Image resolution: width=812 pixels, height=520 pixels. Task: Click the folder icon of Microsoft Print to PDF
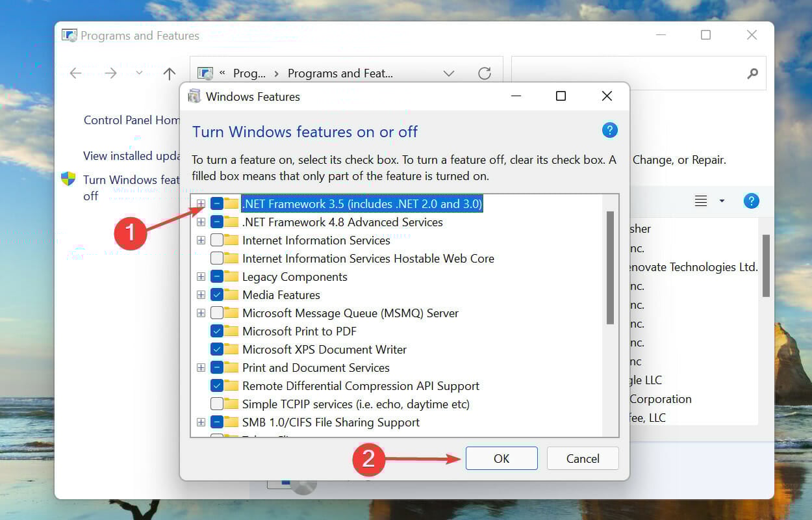coord(232,331)
